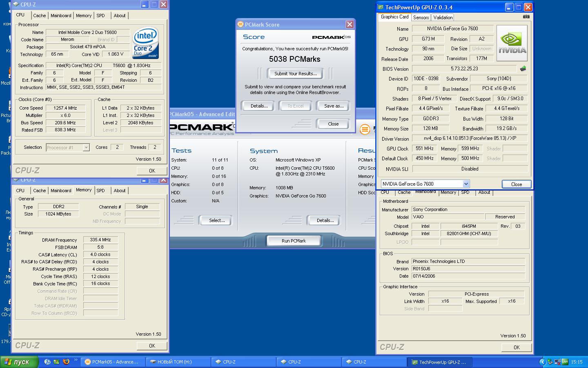Launch Firefox from the quick launch bar
The image size is (588, 368).
click(x=66, y=362)
